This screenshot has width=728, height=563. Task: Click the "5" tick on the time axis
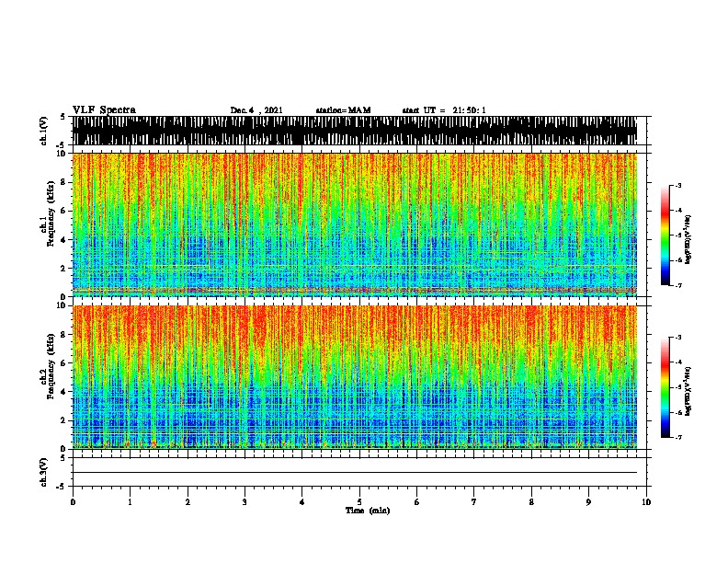pos(359,502)
